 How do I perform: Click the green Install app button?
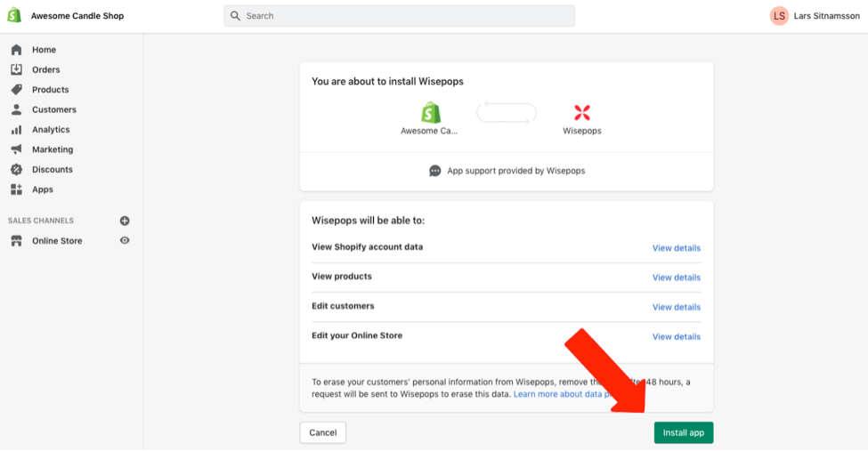684,432
